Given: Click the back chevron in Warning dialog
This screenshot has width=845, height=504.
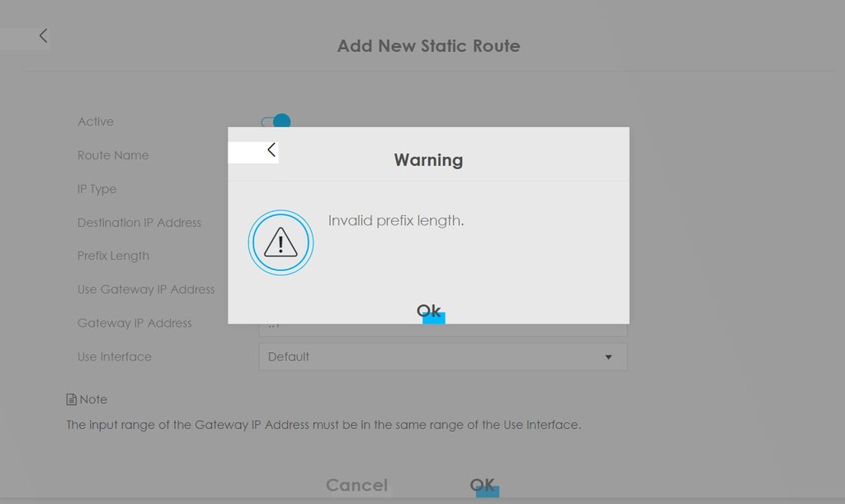Looking at the screenshot, I should pos(271,150).
